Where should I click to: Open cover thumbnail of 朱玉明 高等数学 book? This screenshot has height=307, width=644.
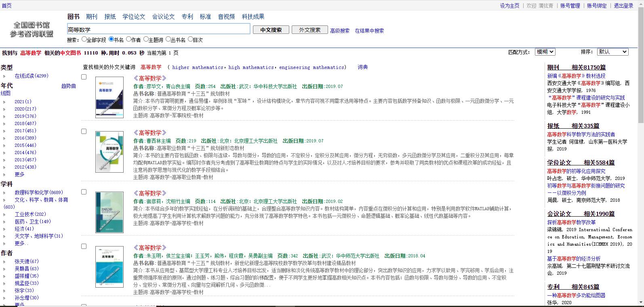109,267
